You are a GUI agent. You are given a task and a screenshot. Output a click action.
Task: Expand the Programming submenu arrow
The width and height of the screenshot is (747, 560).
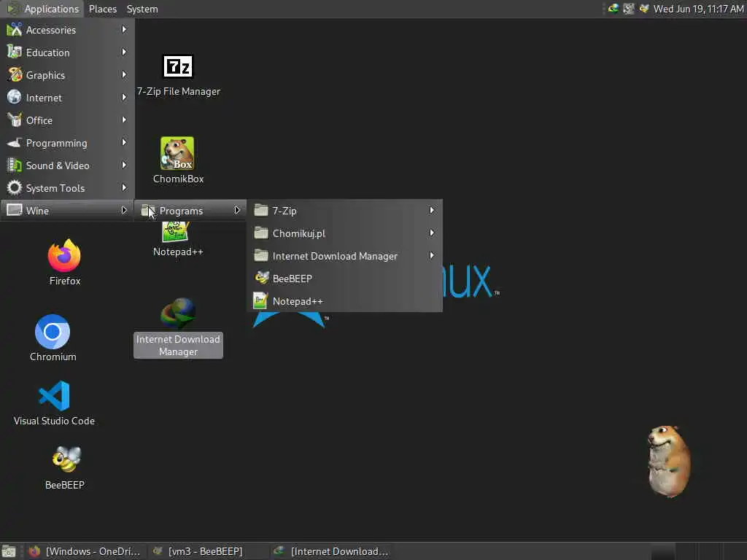(124, 142)
